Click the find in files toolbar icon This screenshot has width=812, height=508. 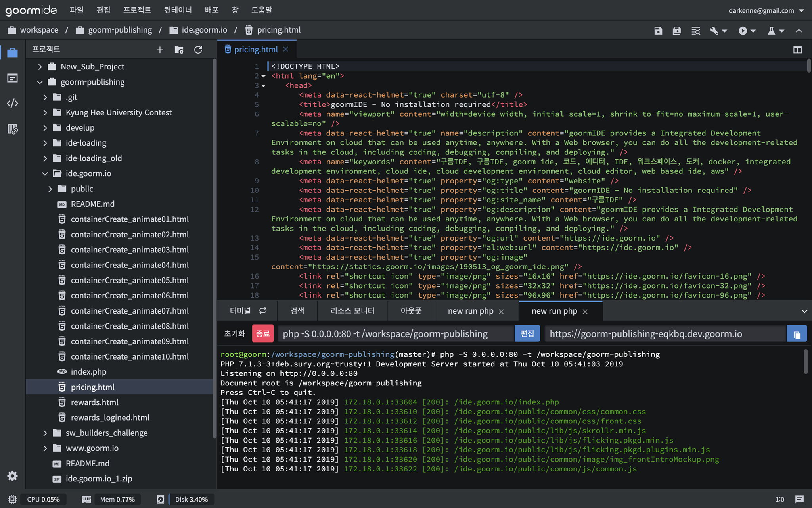[695, 31]
